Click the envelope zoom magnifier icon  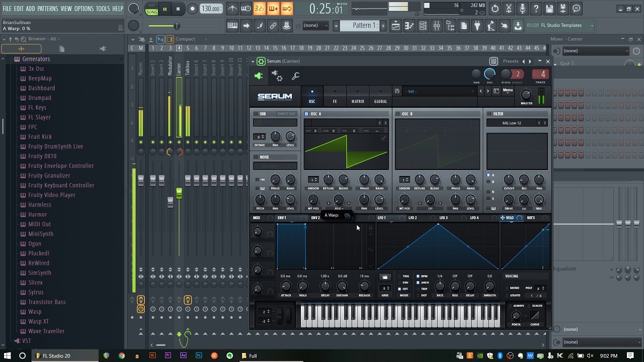370,249
